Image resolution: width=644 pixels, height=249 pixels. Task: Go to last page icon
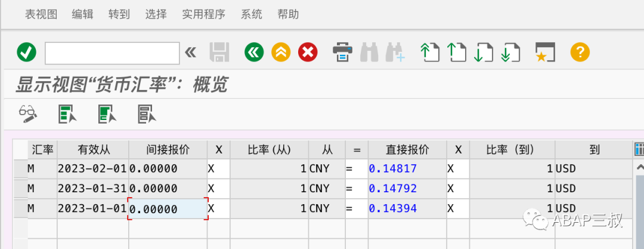[510, 53]
